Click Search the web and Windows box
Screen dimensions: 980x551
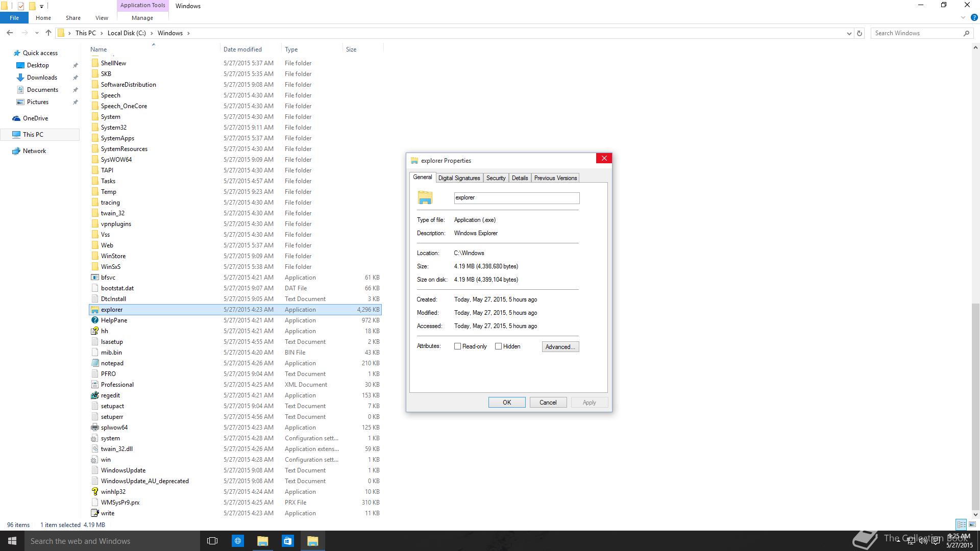coord(112,541)
